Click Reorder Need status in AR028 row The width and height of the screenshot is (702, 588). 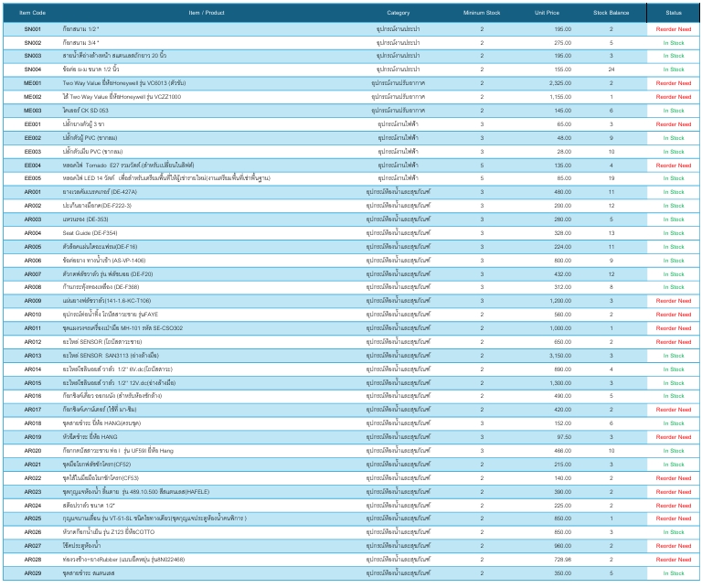coord(674,560)
